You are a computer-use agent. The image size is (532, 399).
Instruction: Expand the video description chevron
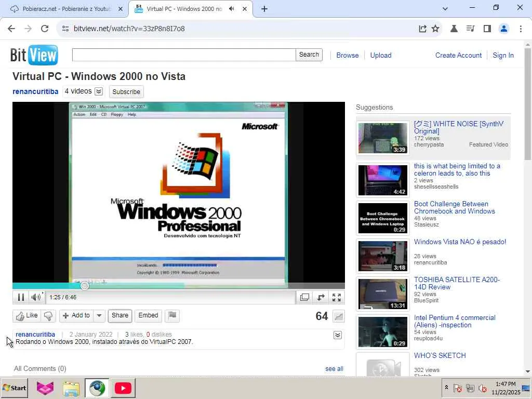[338, 335]
